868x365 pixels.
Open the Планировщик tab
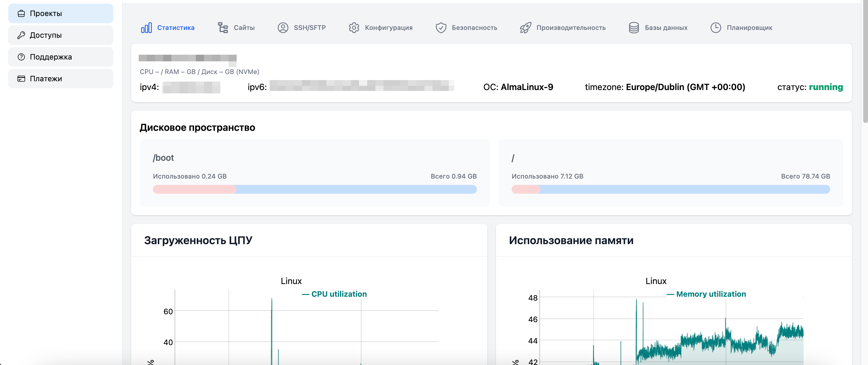[741, 27]
